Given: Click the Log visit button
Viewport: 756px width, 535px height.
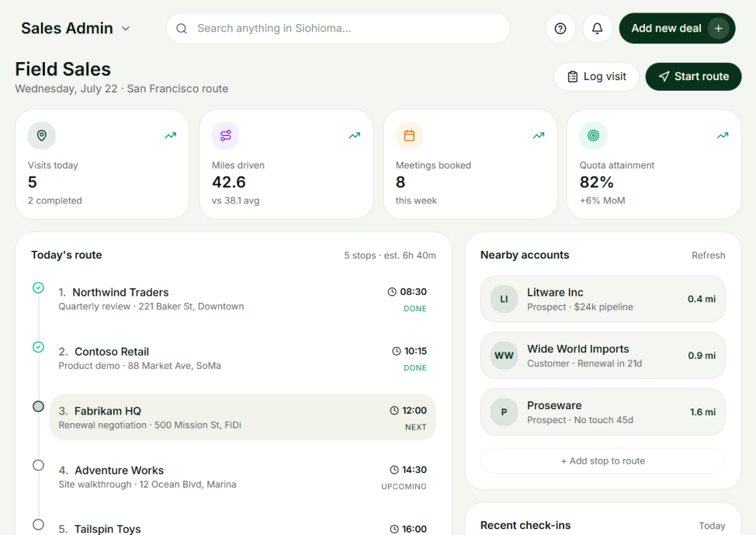Looking at the screenshot, I should click(596, 77).
